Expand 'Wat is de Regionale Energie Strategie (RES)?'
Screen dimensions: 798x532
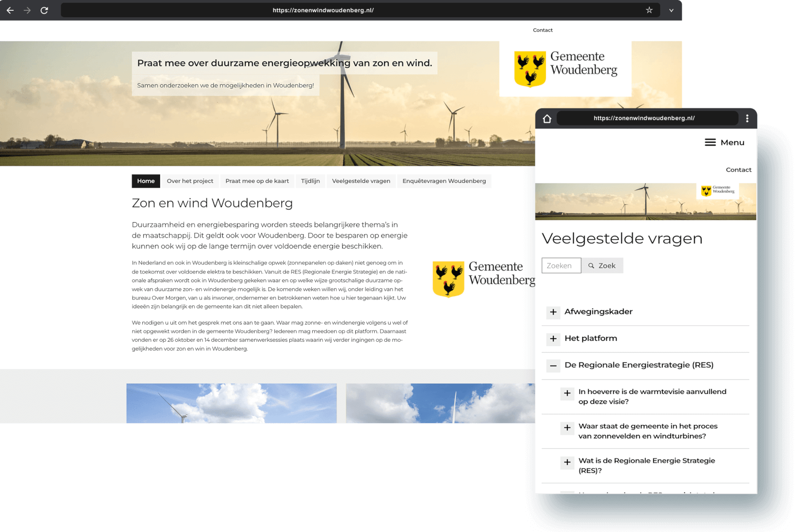pos(567,463)
